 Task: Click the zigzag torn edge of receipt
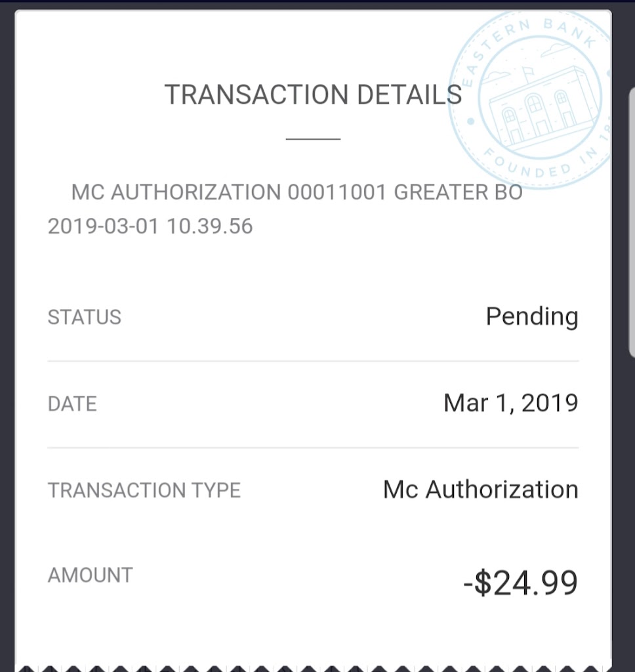pyautogui.click(x=313, y=667)
